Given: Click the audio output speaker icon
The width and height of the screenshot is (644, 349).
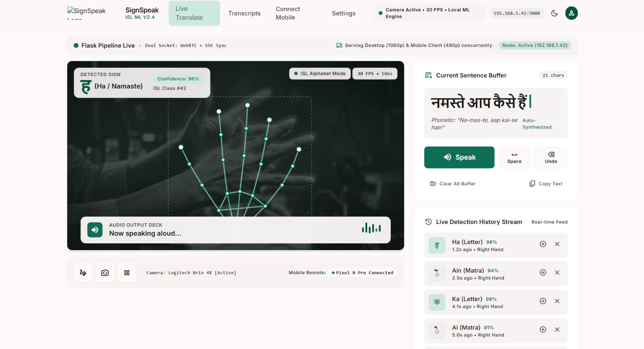Looking at the screenshot, I should tap(95, 230).
